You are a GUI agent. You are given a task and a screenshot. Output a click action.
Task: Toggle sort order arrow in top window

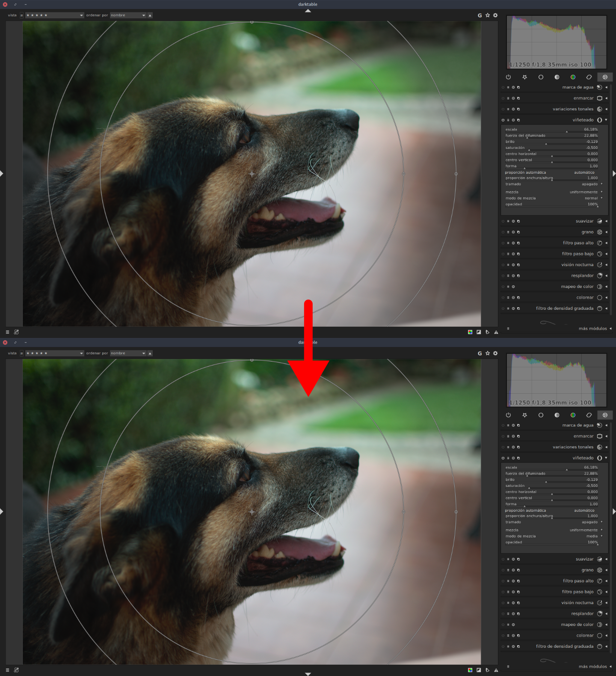pos(150,15)
